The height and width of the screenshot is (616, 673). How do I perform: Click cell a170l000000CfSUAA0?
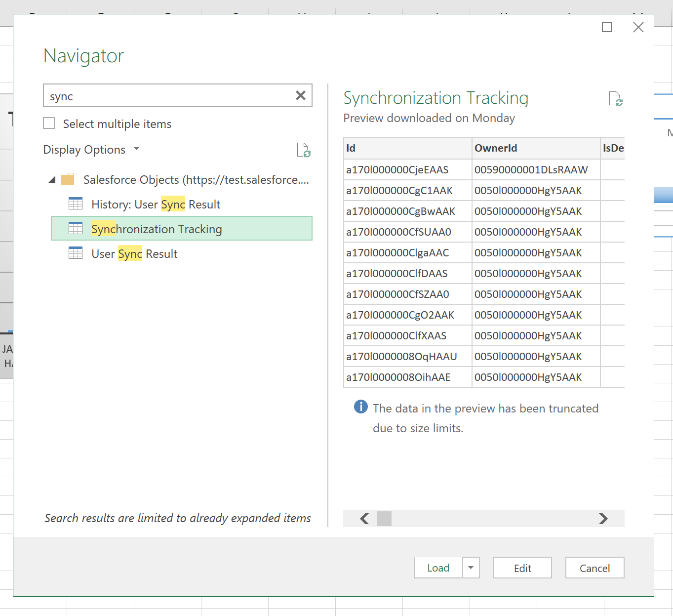[408, 232]
